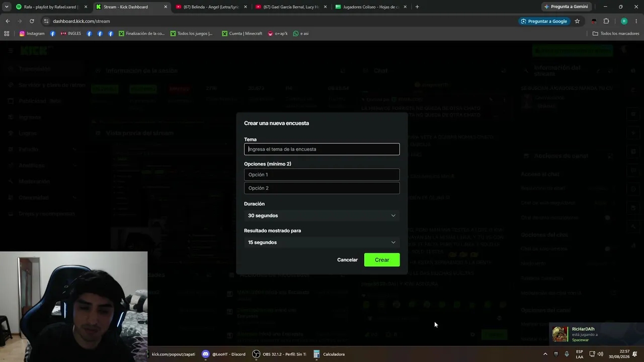This screenshot has height=362, width=644.
Task: Open the Chrome profile avatar
Action: [624, 21]
